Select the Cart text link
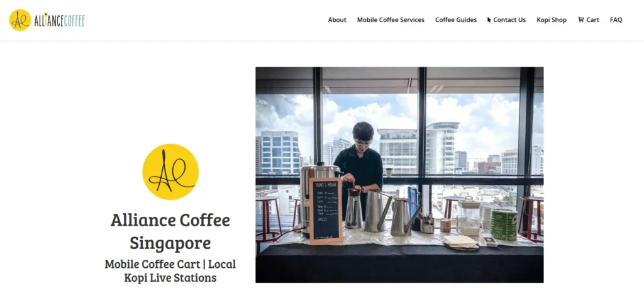644x298 pixels. point(592,19)
